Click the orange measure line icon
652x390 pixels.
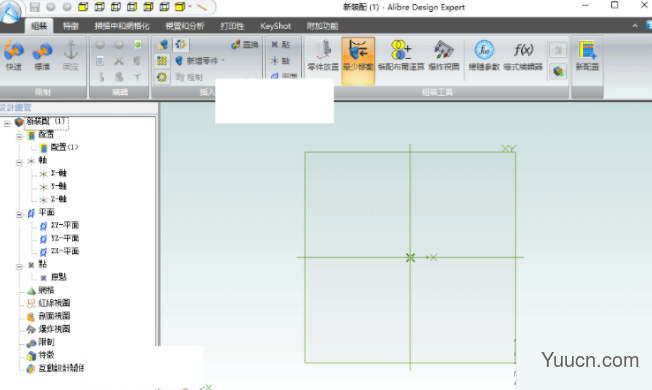[202, 7]
